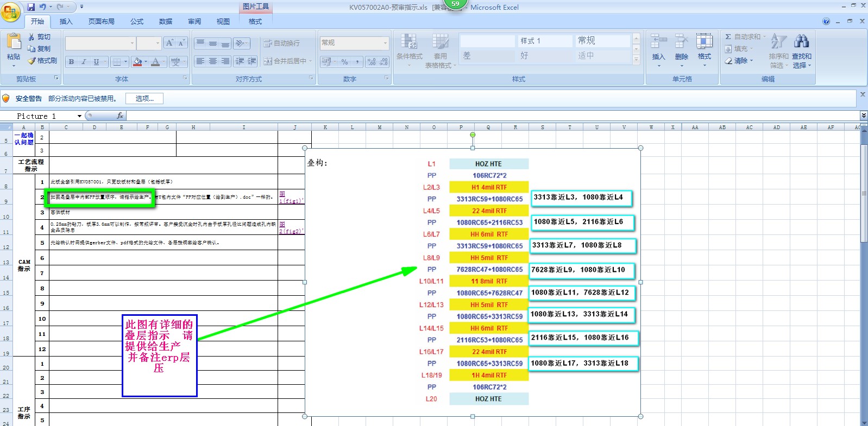The width and height of the screenshot is (868, 426).
Task: Open the font size combo box
Action: click(x=149, y=43)
